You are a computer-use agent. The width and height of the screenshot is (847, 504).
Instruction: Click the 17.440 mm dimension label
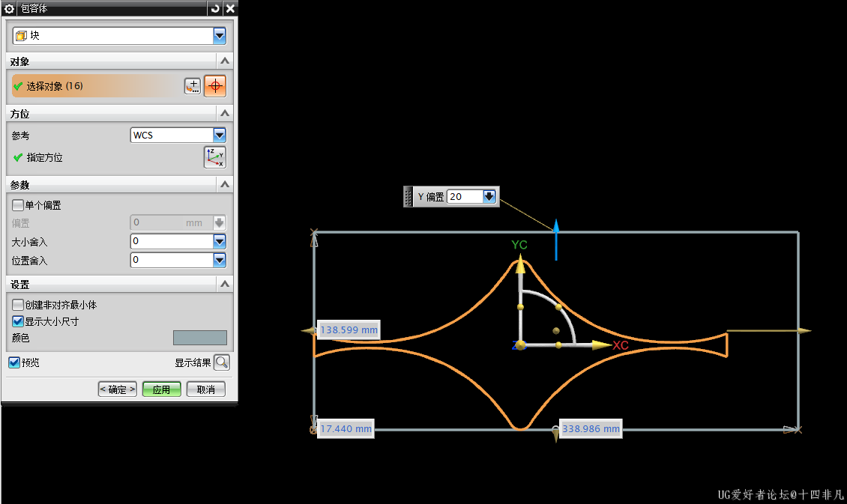[346, 429]
